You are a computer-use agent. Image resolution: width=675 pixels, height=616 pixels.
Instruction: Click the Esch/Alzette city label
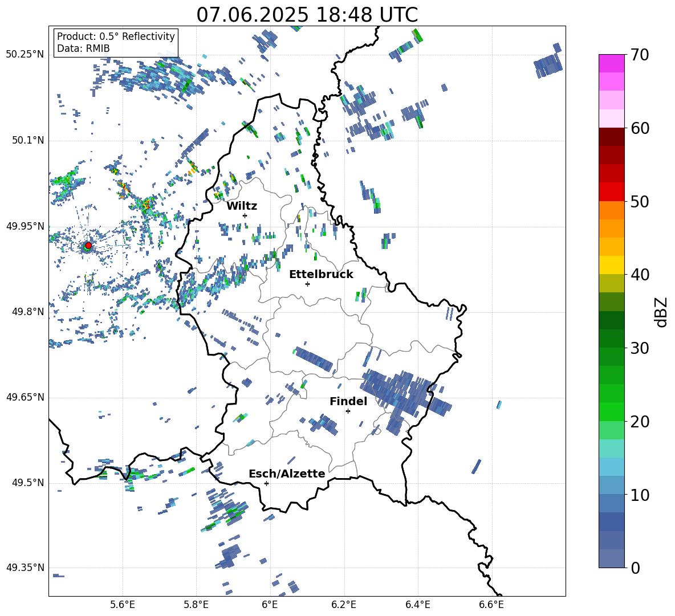(x=287, y=474)
